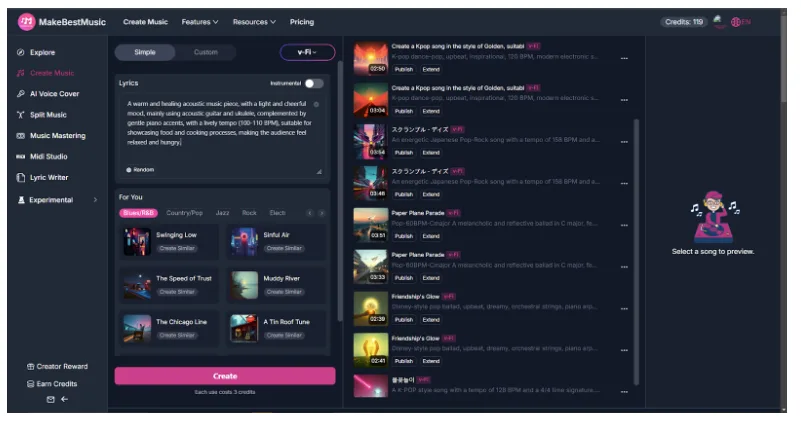Image resolution: width=801 pixels, height=421 pixels.
Task: Switch to Custom creation mode
Action: point(205,52)
